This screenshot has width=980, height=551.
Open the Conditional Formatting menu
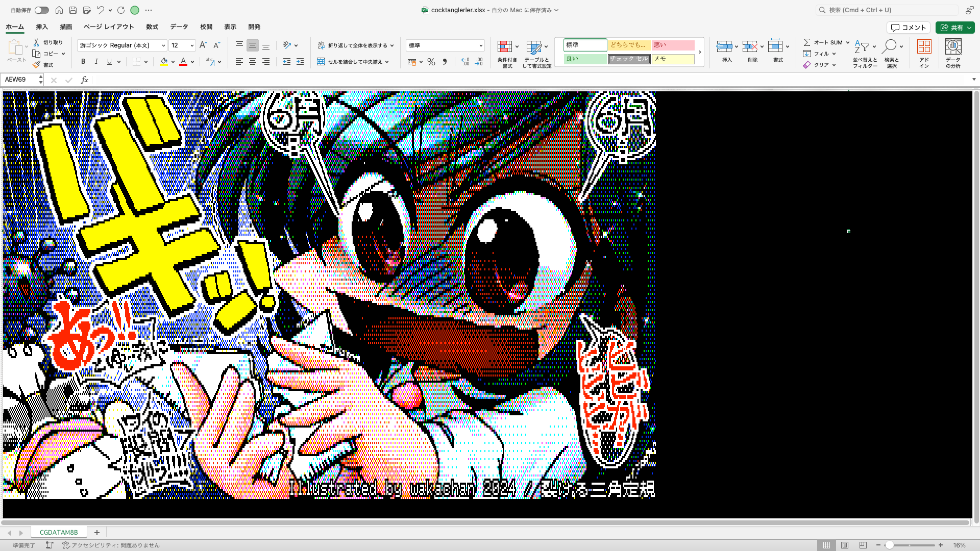(x=507, y=54)
